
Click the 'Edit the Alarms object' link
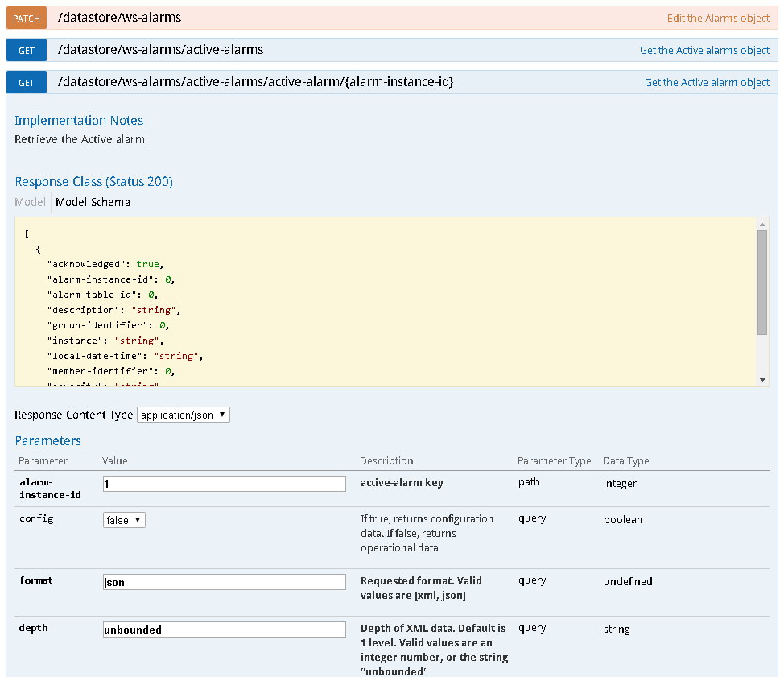(718, 18)
